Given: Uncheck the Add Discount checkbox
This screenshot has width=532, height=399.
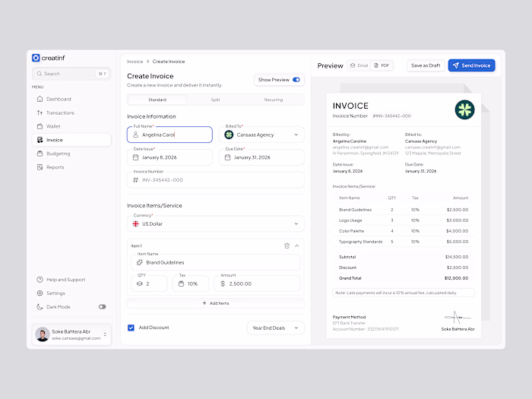Looking at the screenshot, I should point(131,328).
